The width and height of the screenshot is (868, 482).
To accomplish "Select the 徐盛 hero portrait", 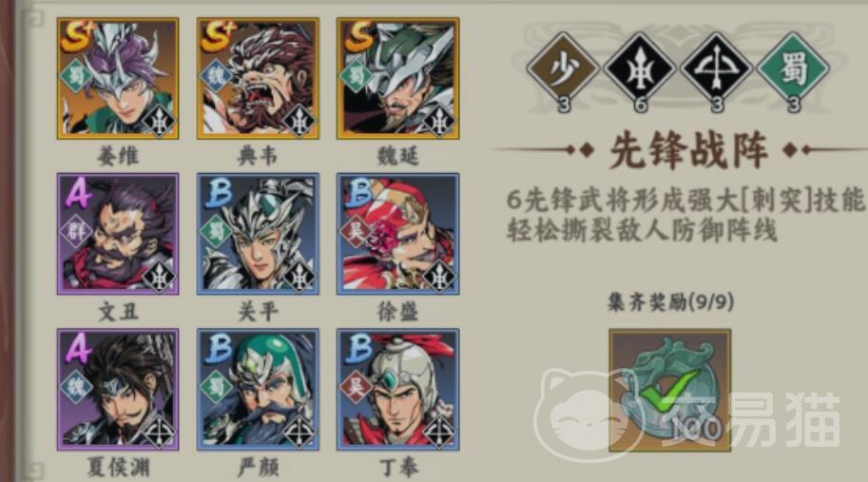I will [398, 234].
